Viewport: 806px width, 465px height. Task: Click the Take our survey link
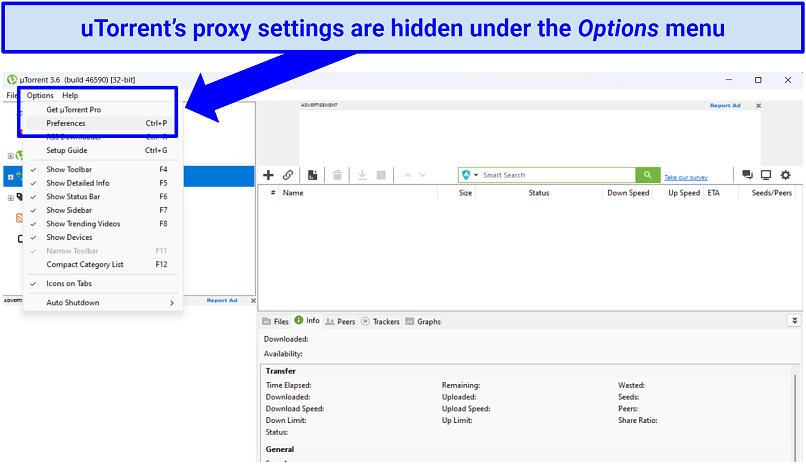(685, 177)
